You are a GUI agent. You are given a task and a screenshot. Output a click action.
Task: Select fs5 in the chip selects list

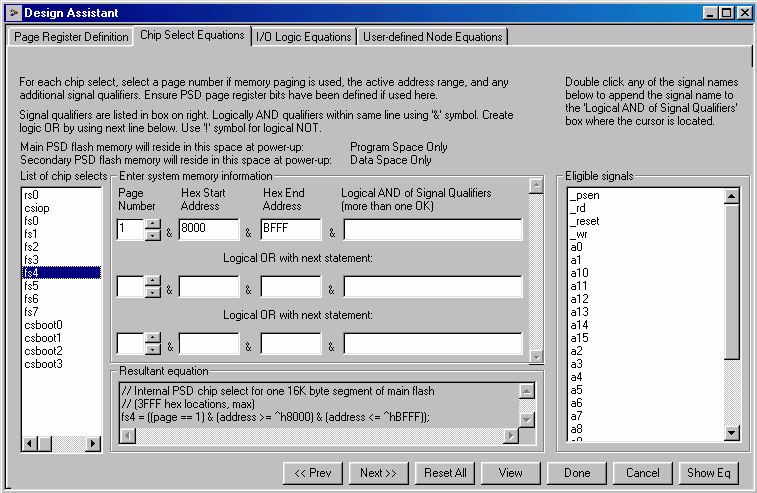(x=31, y=286)
